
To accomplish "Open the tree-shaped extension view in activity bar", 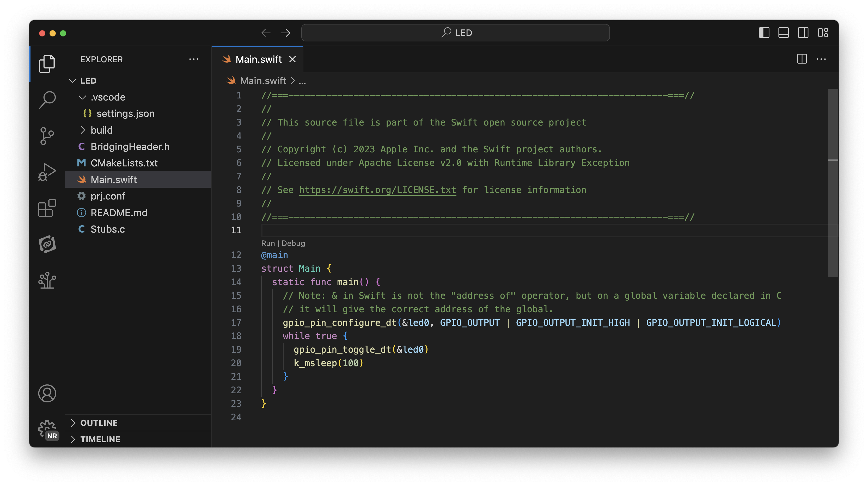I will 47,280.
